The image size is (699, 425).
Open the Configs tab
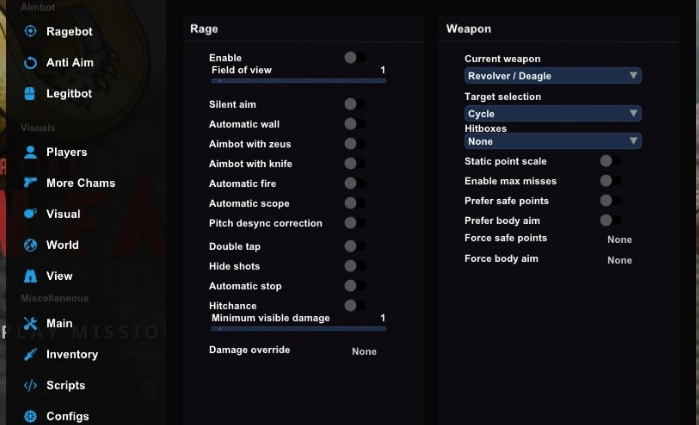coord(67,416)
